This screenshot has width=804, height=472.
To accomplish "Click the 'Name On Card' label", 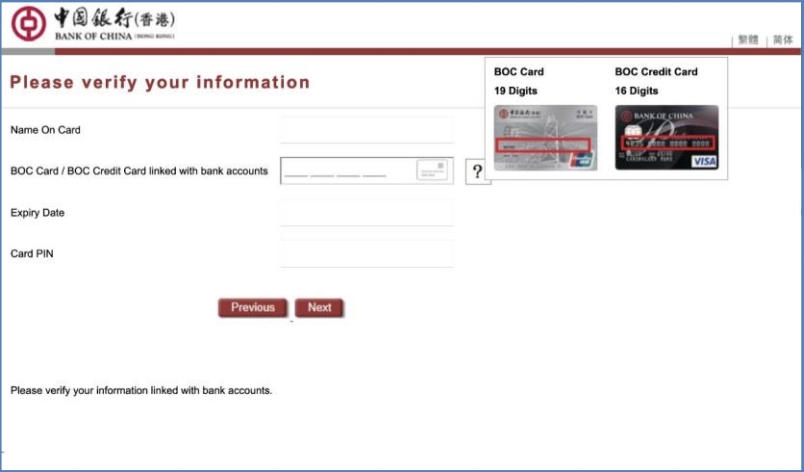I will pyautogui.click(x=45, y=130).
